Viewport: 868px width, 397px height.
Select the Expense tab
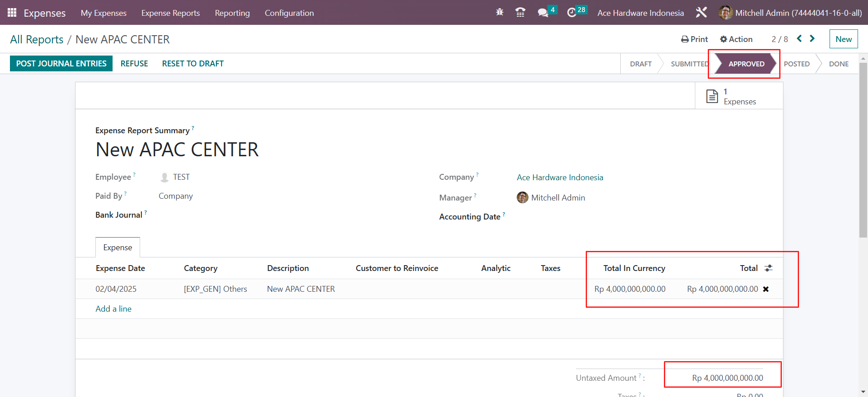tap(118, 248)
